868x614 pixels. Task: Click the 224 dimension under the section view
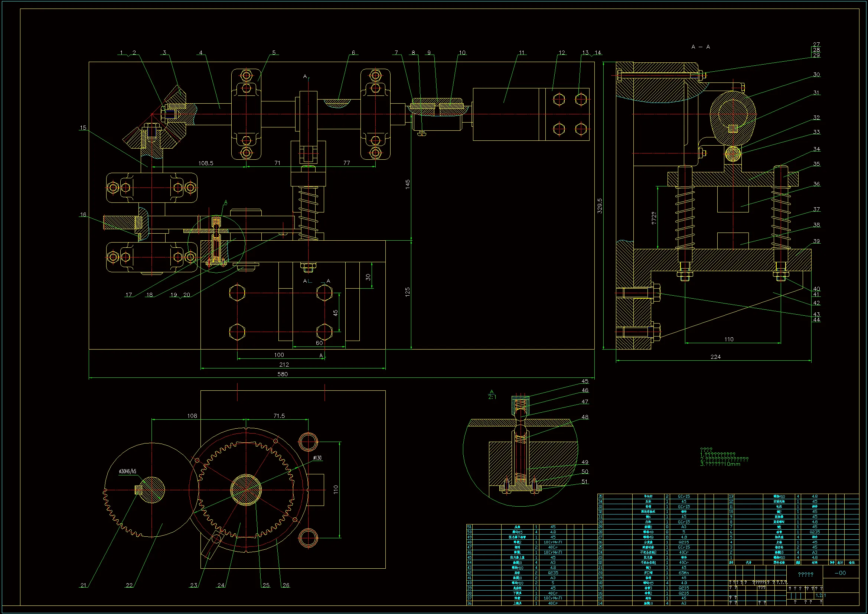coord(715,357)
